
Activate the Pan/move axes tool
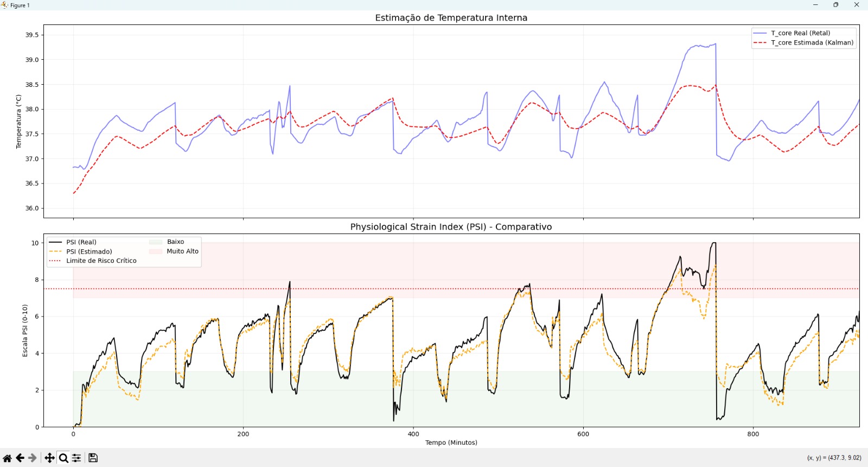49,458
